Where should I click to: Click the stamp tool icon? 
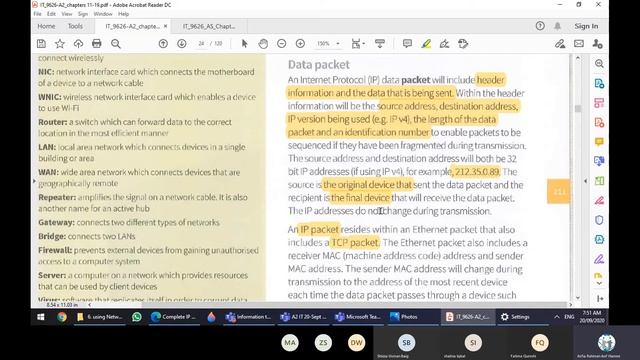click(x=463, y=44)
